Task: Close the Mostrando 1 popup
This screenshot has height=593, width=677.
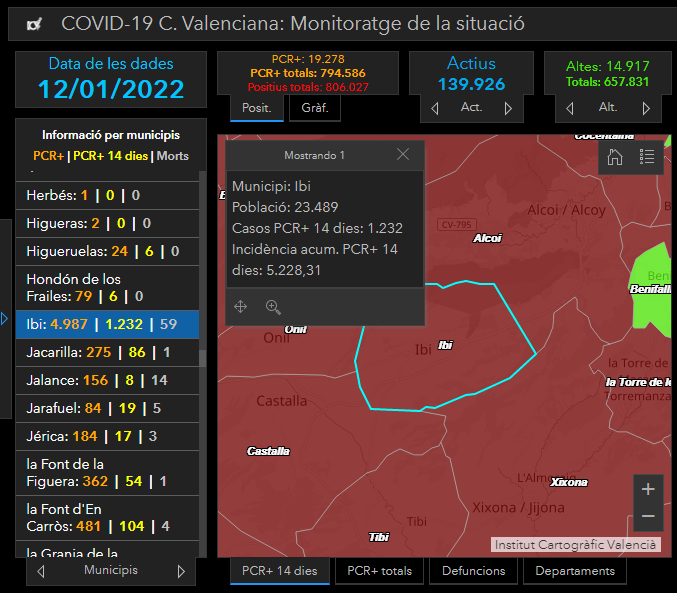Action: pos(403,154)
